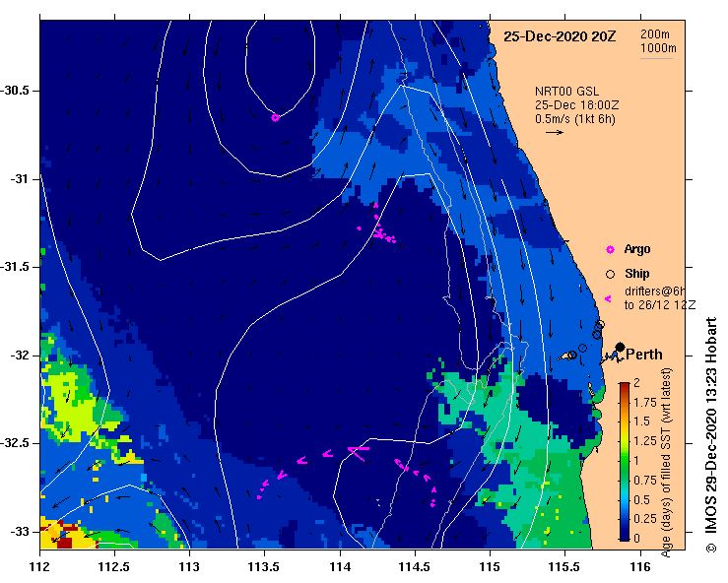
Task: Select the date title 25-Dec-2020 20Z
Action: [x=560, y=36]
